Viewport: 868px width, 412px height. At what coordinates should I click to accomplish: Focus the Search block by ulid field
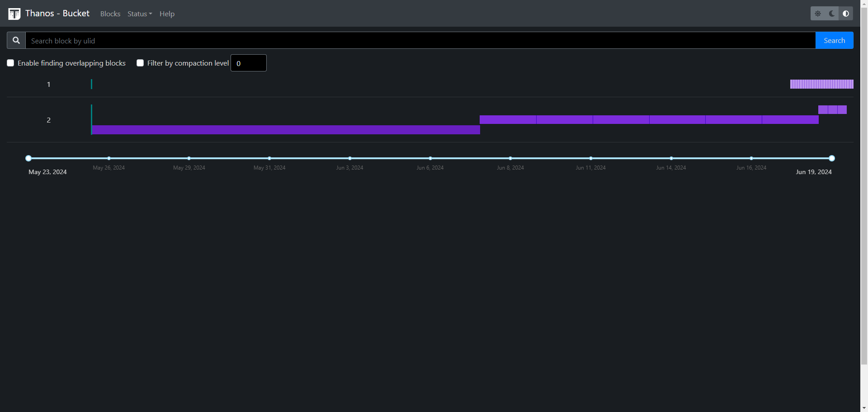pyautogui.click(x=420, y=41)
